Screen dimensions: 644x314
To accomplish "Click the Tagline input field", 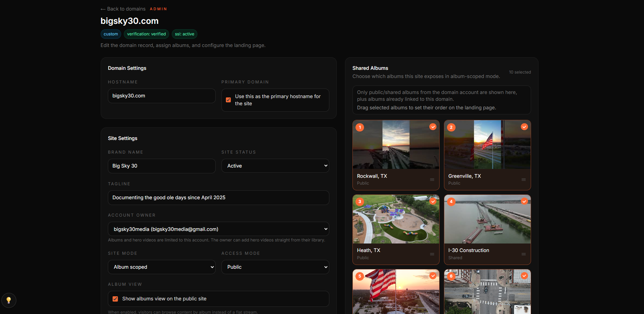I will [x=218, y=198].
